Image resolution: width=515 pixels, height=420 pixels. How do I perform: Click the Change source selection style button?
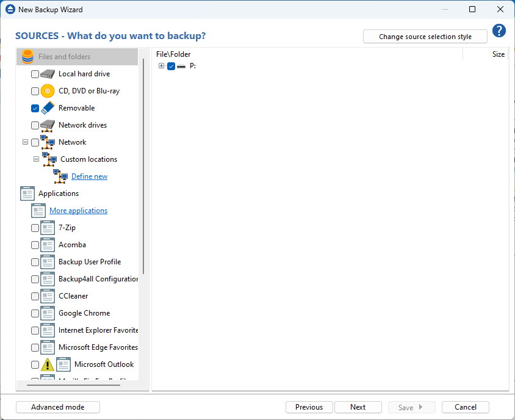pos(425,37)
